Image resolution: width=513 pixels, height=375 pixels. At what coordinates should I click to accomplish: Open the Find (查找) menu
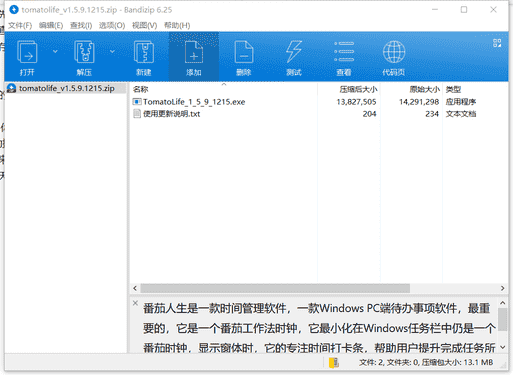pyautogui.click(x=81, y=25)
